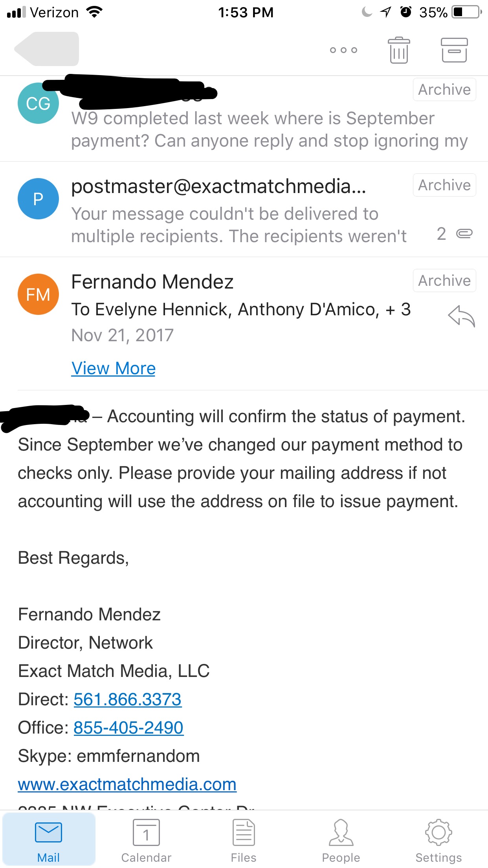Open www.exactmatchmedia.com link
The width and height of the screenshot is (488, 868).
pyautogui.click(x=127, y=784)
